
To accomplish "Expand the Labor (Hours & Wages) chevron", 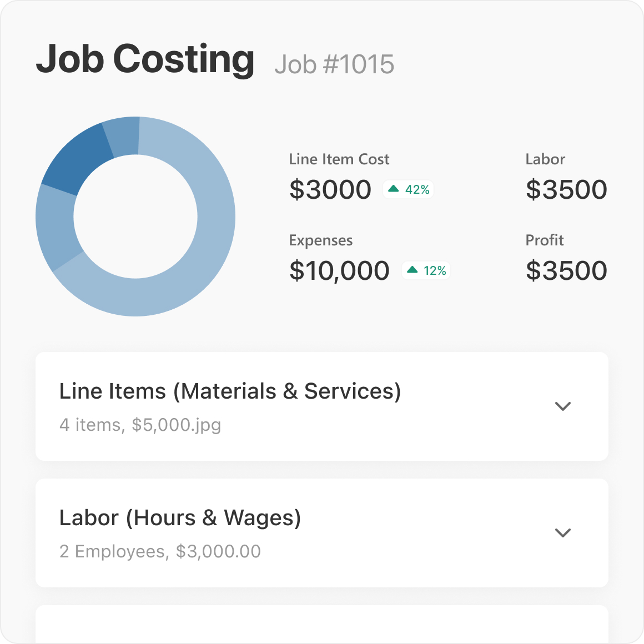I will pos(563,533).
